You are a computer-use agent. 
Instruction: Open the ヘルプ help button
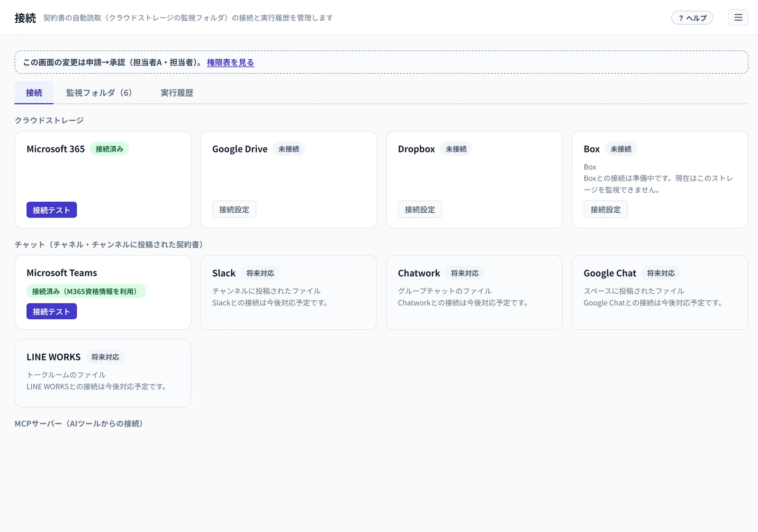pos(692,18)
